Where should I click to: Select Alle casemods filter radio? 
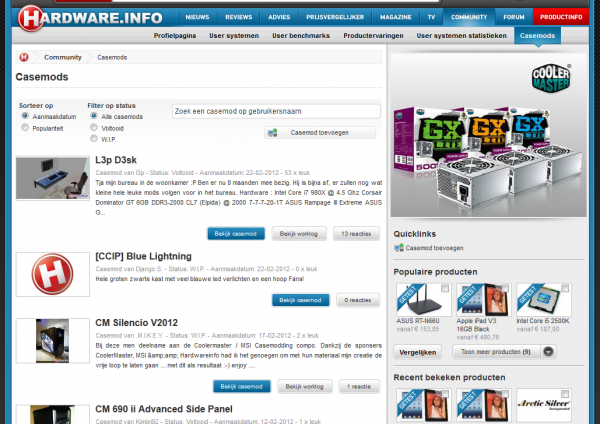click(x=94, y=116)
